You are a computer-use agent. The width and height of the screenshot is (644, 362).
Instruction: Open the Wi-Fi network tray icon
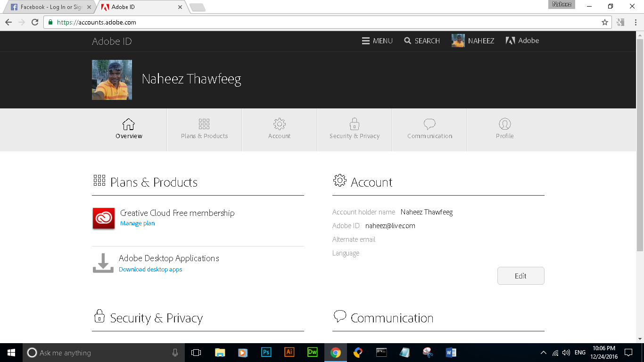pyautogui.click(x=555, y=353)
